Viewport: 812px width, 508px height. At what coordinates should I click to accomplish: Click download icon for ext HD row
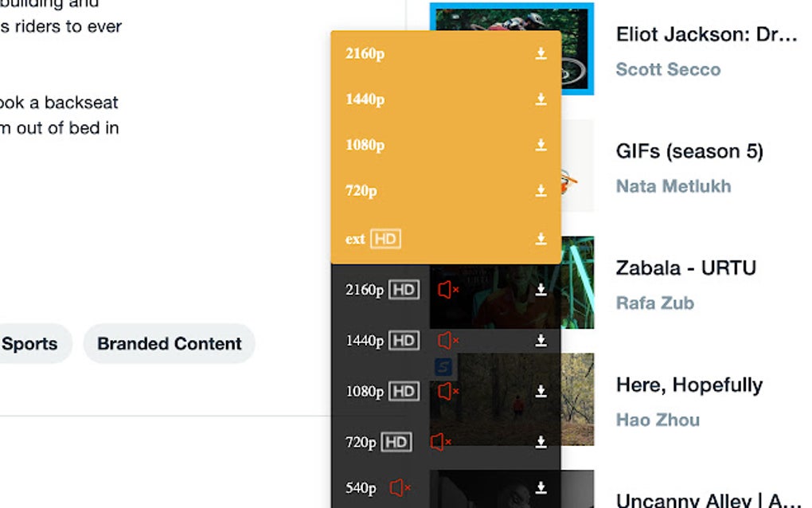click(541, 239)
